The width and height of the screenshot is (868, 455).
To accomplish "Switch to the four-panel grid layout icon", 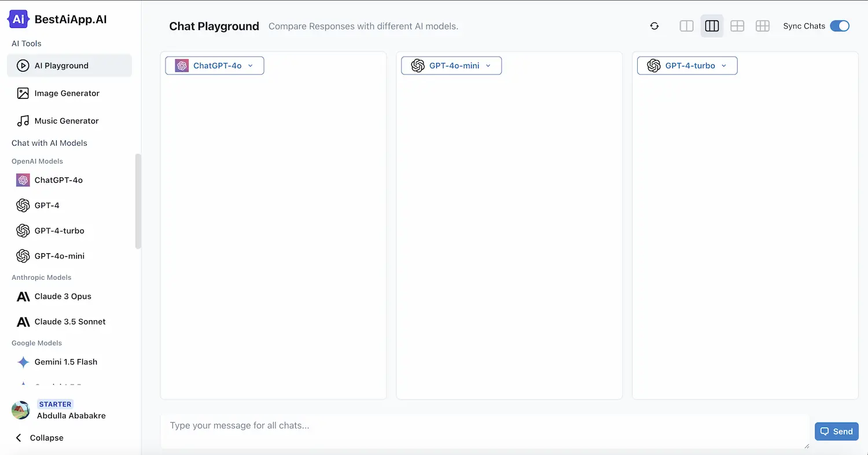I will click(737, 26).
